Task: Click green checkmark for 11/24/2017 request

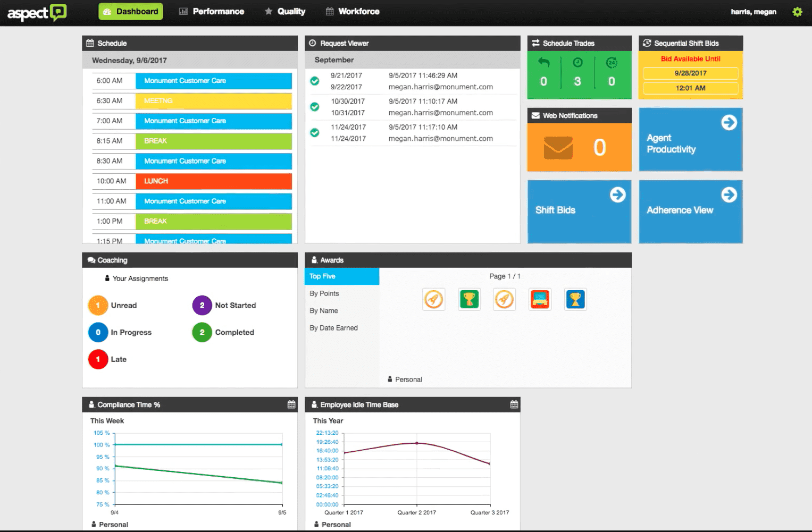Action: [x=315, y=132]
